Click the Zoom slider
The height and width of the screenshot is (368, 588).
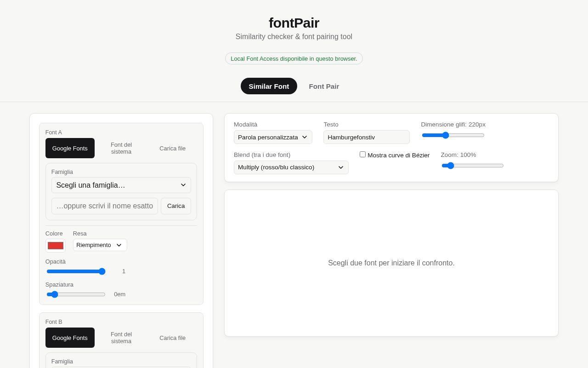(473, 166)
